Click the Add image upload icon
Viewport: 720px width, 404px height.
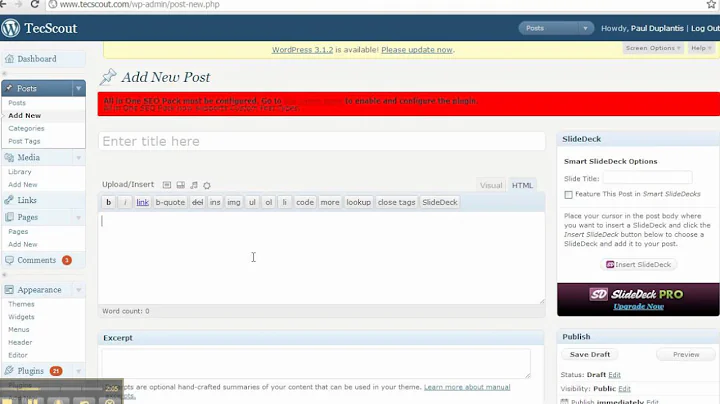(x=167, y=185)
